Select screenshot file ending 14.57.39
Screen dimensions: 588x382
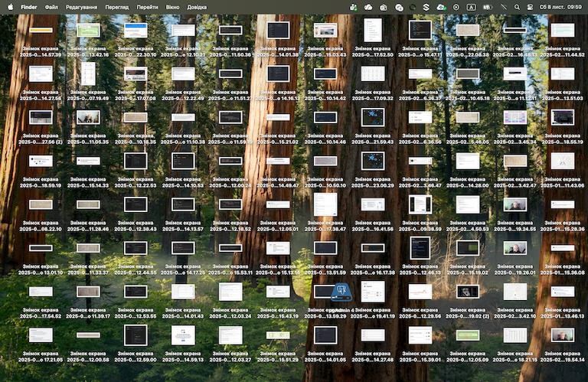pos(41,31)
